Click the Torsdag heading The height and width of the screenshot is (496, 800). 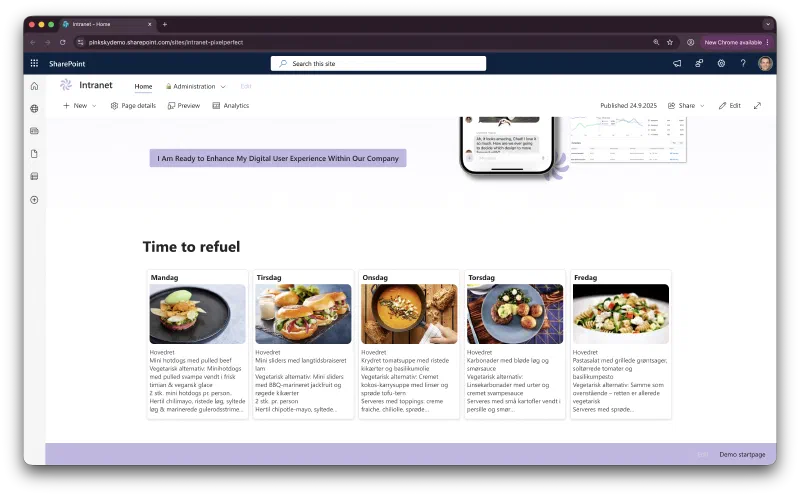(x=481, y=278)
